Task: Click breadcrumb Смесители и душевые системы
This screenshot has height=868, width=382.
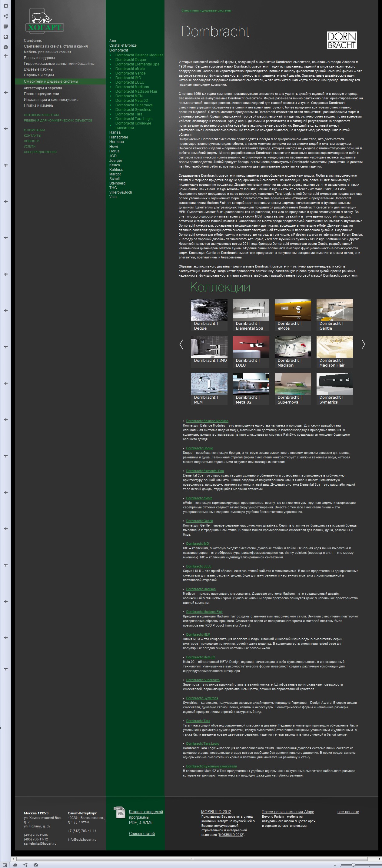Action: point(206,10)
